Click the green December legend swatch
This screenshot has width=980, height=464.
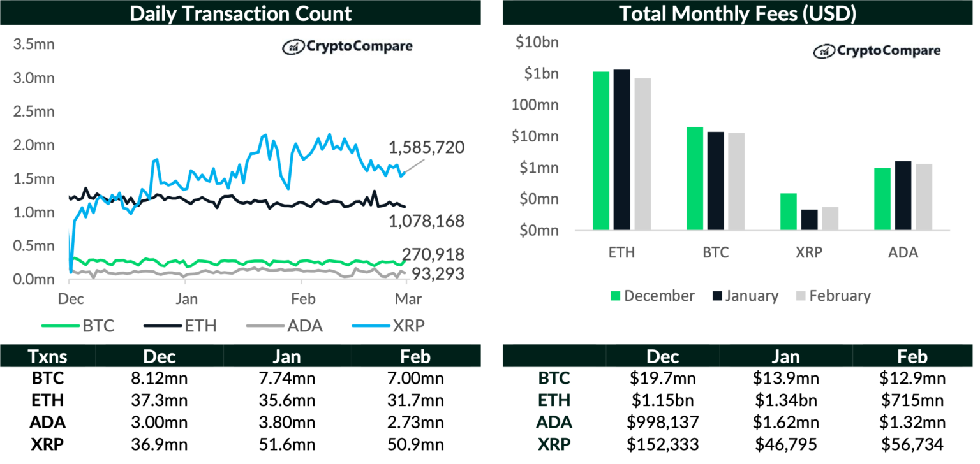click(616, 296)
